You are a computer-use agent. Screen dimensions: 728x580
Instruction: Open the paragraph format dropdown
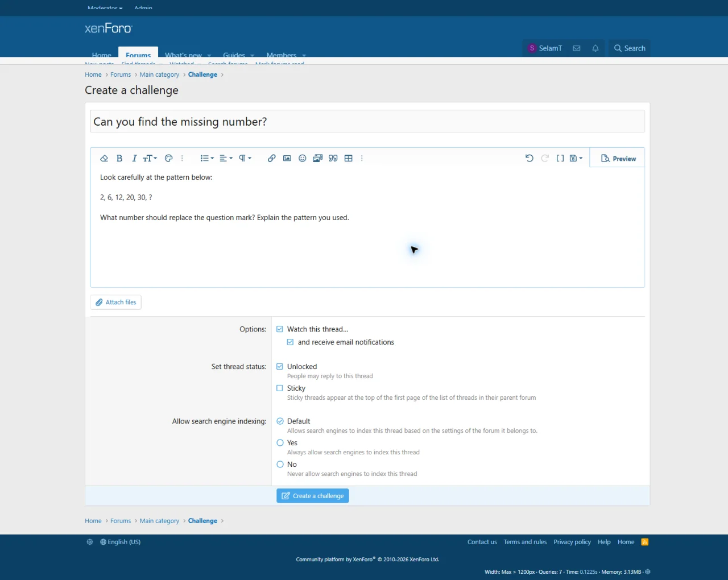[245, 159]
